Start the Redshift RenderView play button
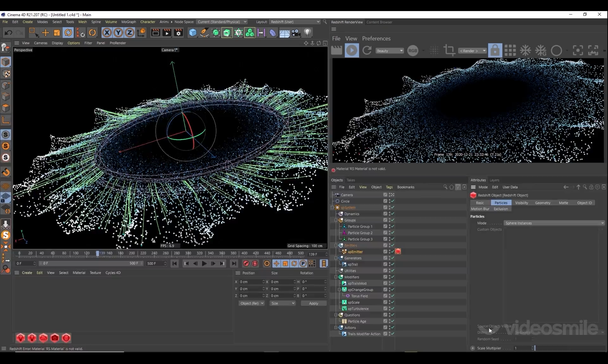The width and height of the screenshot is (608, 364). (x=351, y=51)
